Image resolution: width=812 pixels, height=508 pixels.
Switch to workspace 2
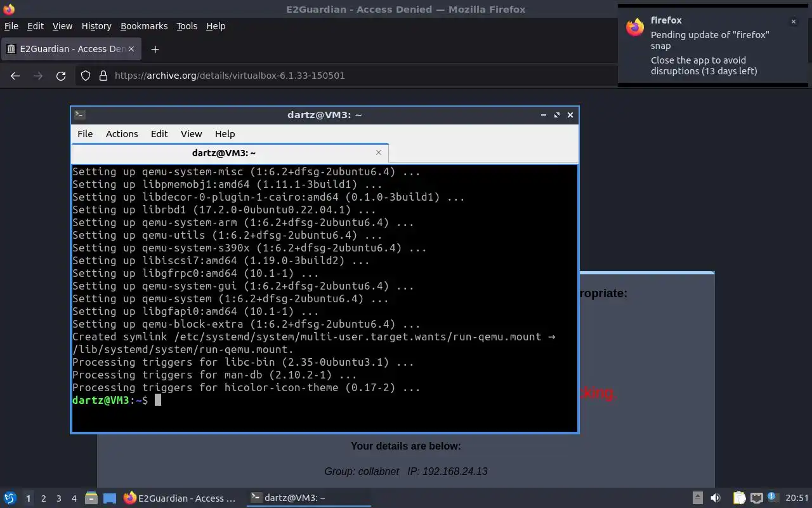pyautogui.click(x=43, y=498)
